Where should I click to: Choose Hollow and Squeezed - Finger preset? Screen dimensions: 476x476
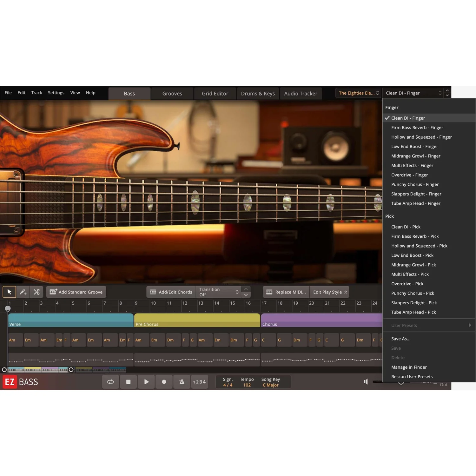pos(429,137)
